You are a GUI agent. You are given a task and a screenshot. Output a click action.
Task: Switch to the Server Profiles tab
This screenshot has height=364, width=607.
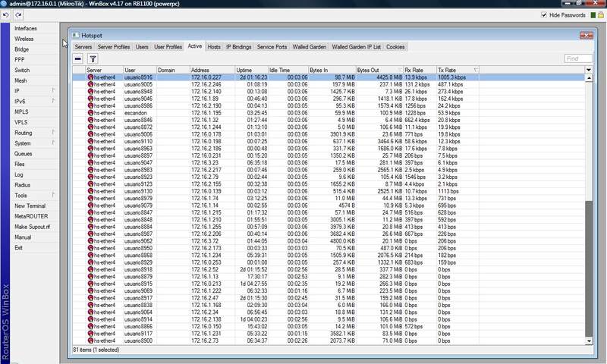coord(114,47)
